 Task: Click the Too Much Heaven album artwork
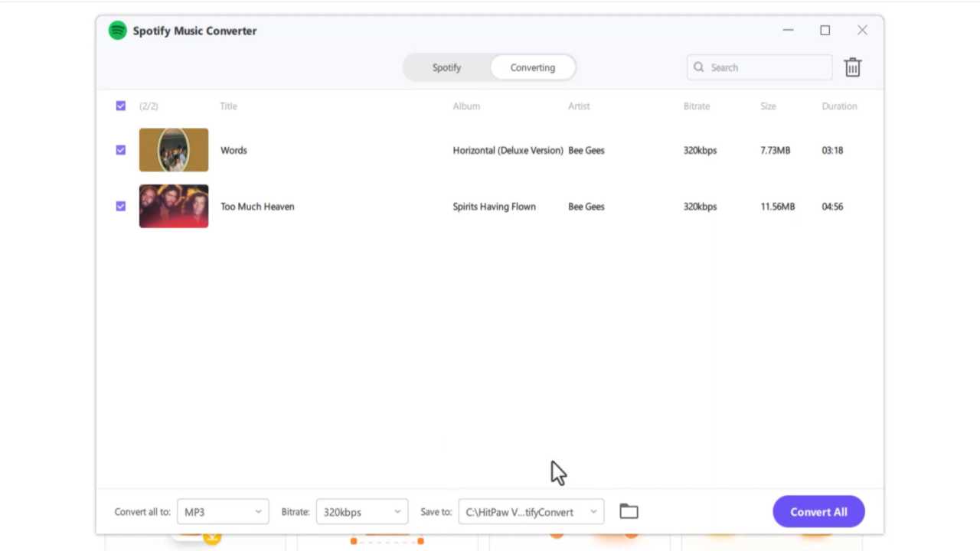(x=174, y=206)
